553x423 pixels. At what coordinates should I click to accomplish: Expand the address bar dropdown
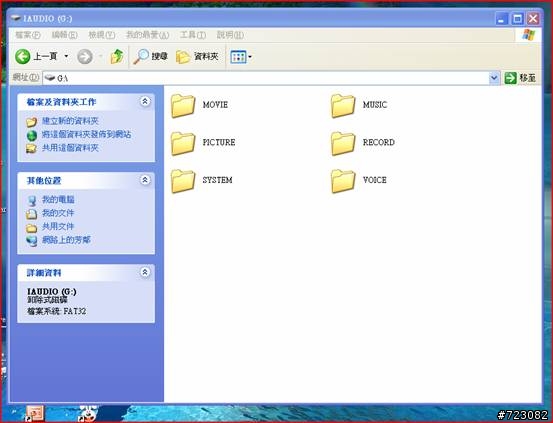tap(494, 78)
